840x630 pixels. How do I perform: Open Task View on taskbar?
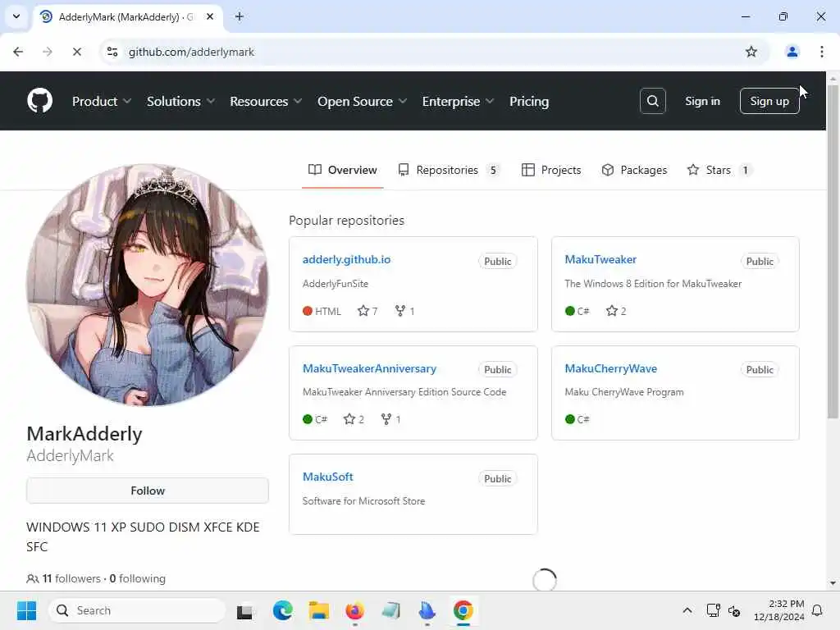tap(246, 610)
